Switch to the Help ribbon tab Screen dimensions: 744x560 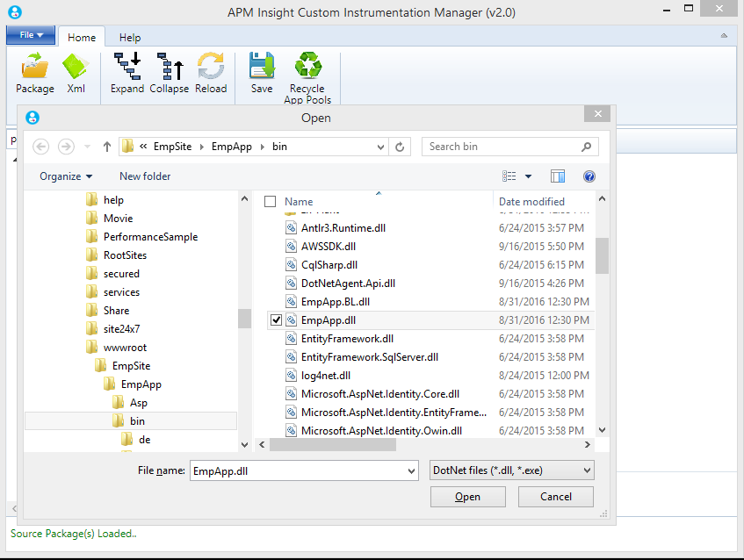click(129, 37)
